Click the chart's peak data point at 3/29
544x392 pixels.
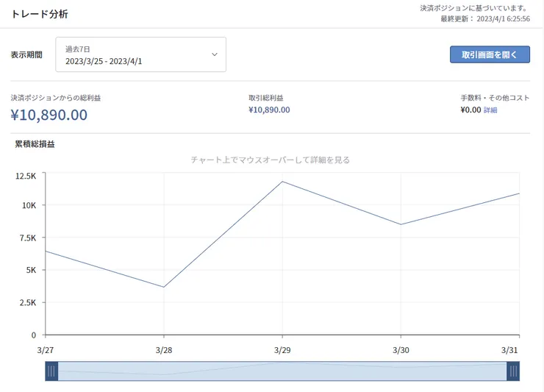(282, 182)
